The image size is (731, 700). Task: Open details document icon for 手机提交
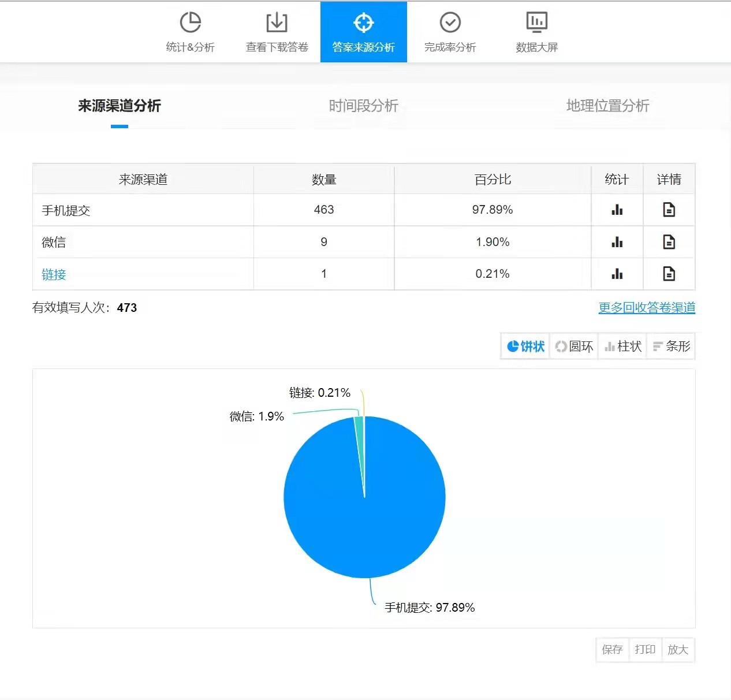click(x=669, y=210)
